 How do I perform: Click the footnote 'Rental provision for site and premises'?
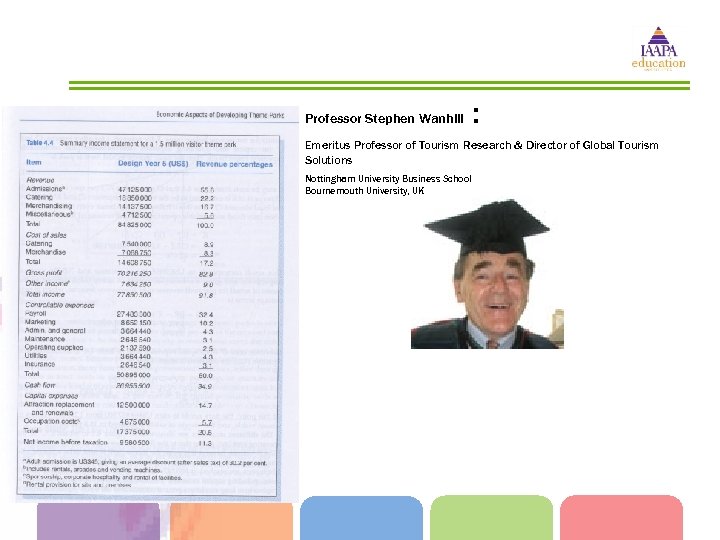tap(77, 484)
